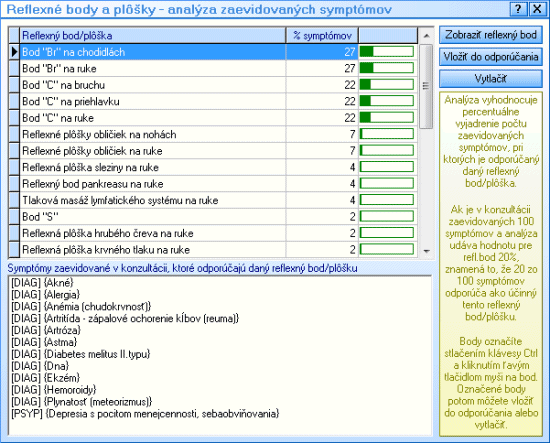Image resolution: width=550 pixels, height=443 pixels.
Task: Click scroll up arrow of table scrollbar
Action: coord(426,35)
